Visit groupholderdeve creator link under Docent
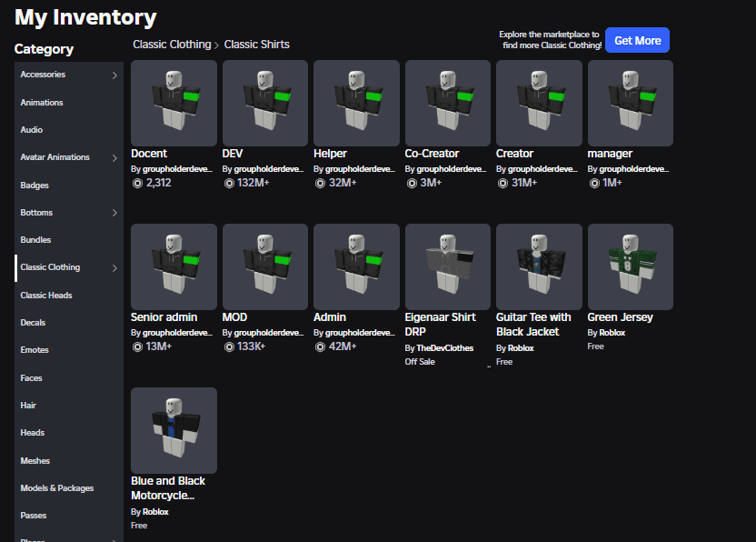Image resolution: width=756 pixels, height=542 pixels. 177,169
